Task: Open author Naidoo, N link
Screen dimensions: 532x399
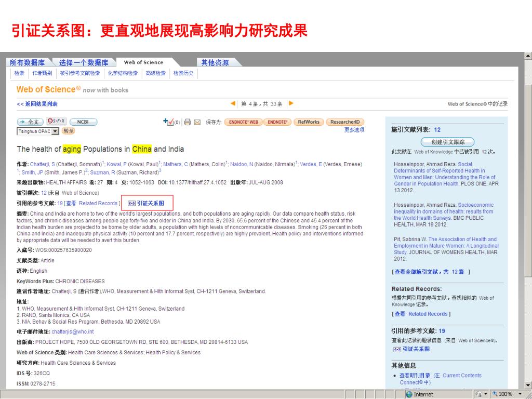Action: click(242, 164)
